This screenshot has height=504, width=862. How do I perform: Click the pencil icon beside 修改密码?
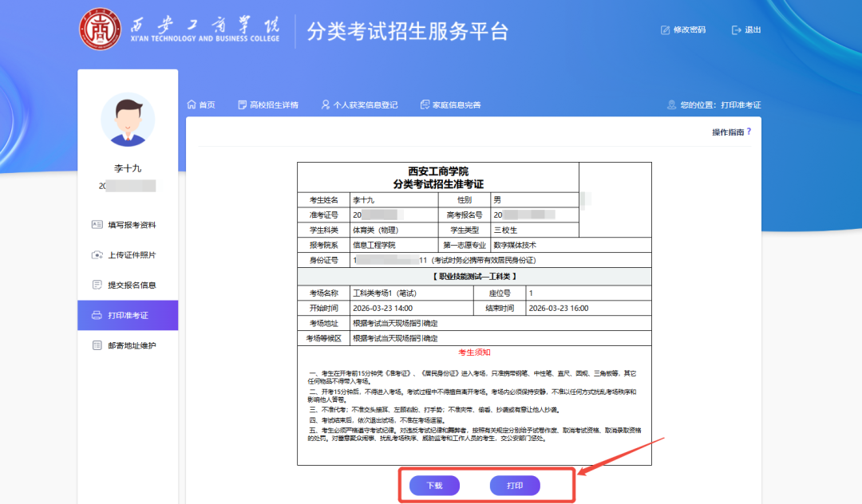[665, 30]
